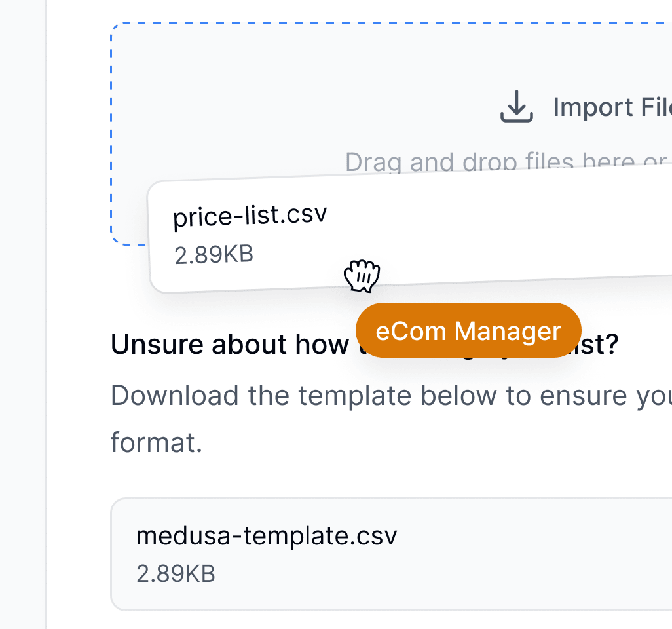Click the price-list.csv file name
The width and height of the screenshot is (672, 629).
pos(250,216)
